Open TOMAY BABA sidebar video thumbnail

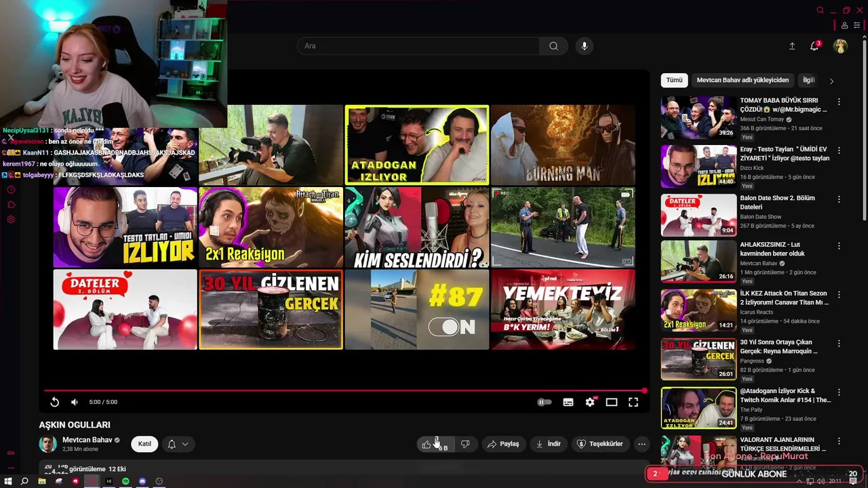[x=698, y=117]
